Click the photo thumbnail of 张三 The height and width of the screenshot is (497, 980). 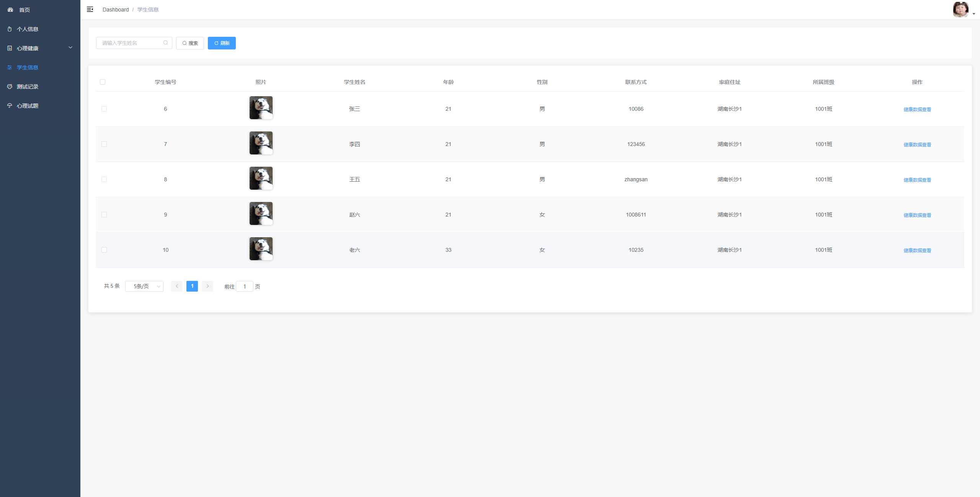click(x=261, y=108)
